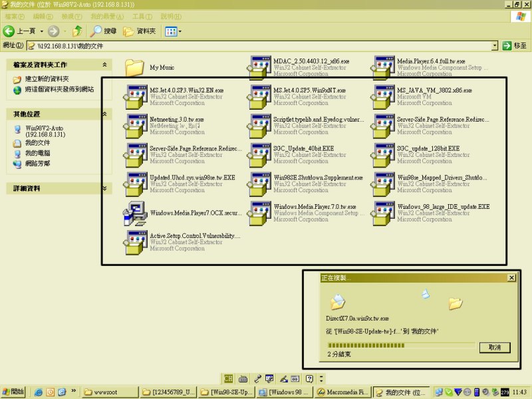Close the 正在複製 copy dialog
The height and width of the screenshot is (399, 532).
pyautogui.click(x=511, y=278)
